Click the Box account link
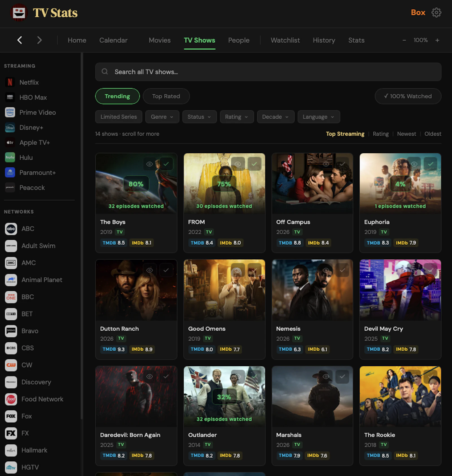Screen dimensions: 452x476 418,12
